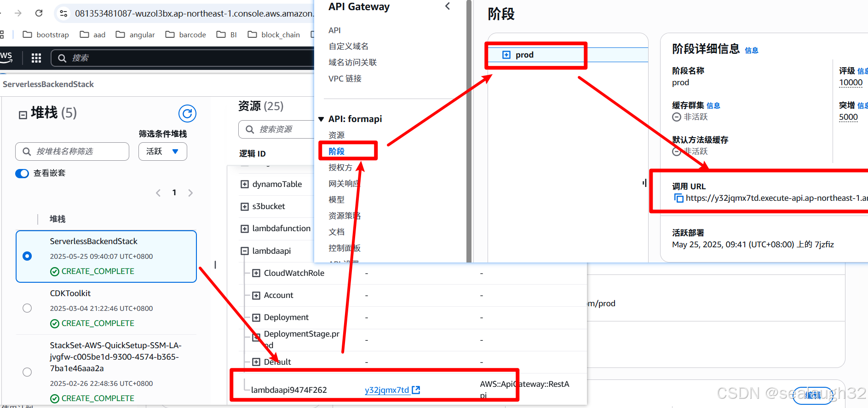868x408 pixels.
Task: Open the active filter status dropdown
Action: 163,152
